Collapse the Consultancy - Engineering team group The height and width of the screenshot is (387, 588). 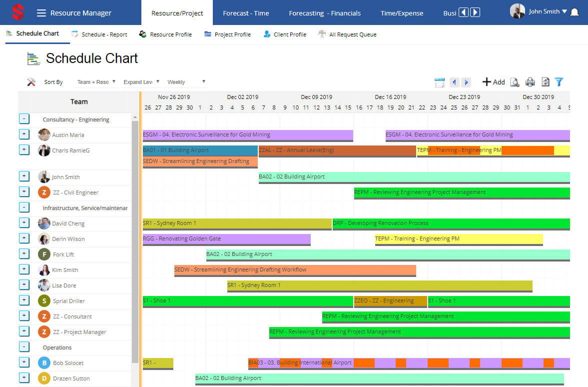(24, 119)
